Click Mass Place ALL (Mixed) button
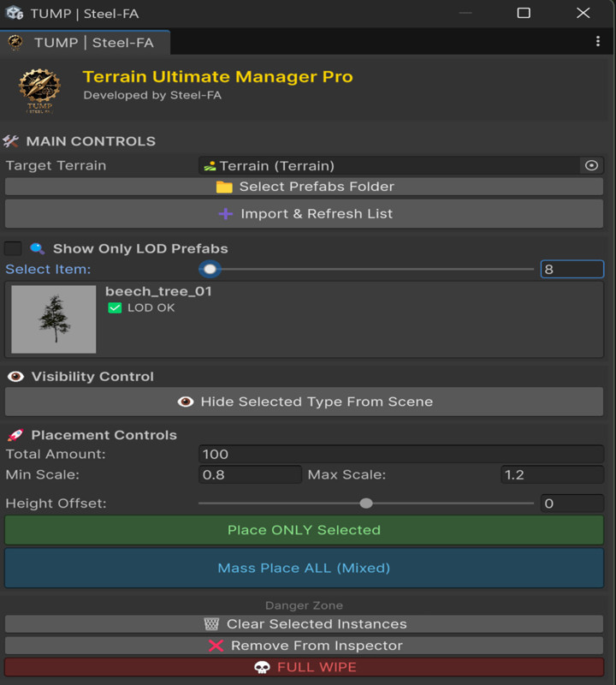 coord(305,568)
